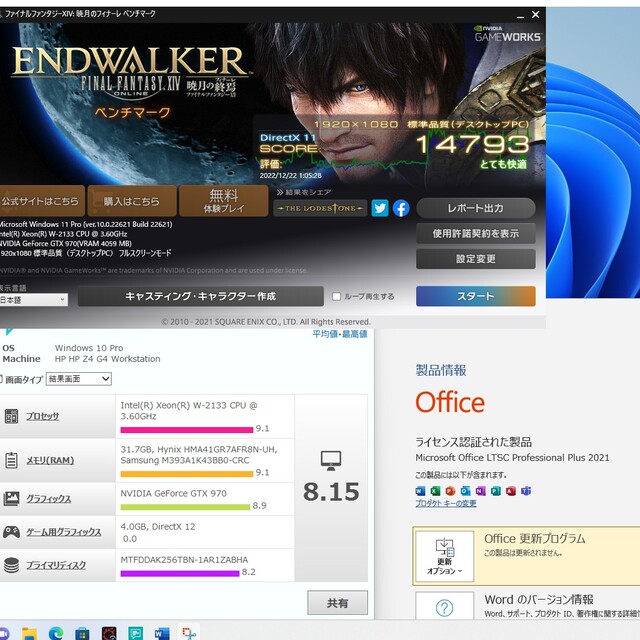The width and height of the screenshot is (640, 640).
Task: Click the Word icon in Office product info
Action: click(x=420, y=491)
